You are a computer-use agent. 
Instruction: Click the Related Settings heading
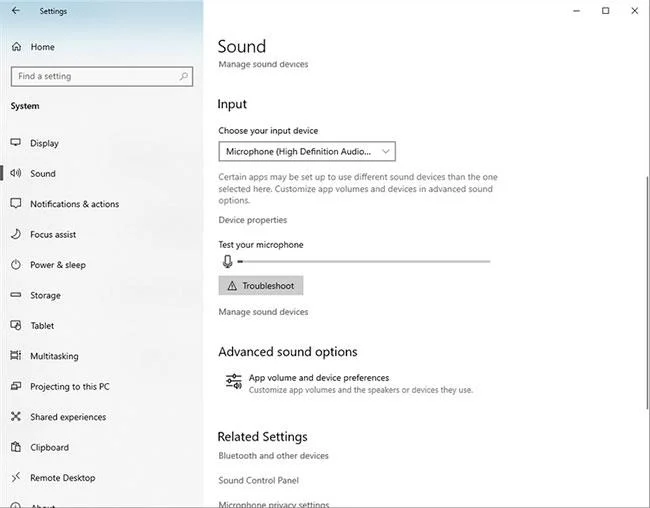262,437
